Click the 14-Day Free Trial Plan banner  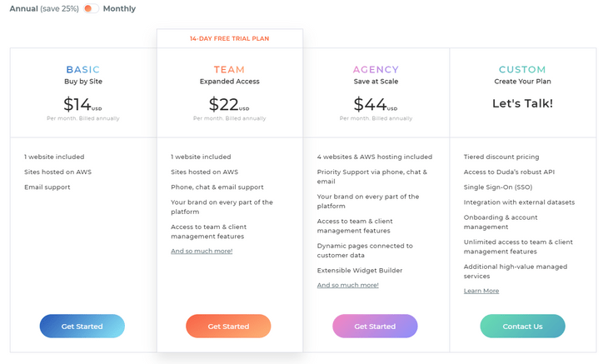coord(229,38)
